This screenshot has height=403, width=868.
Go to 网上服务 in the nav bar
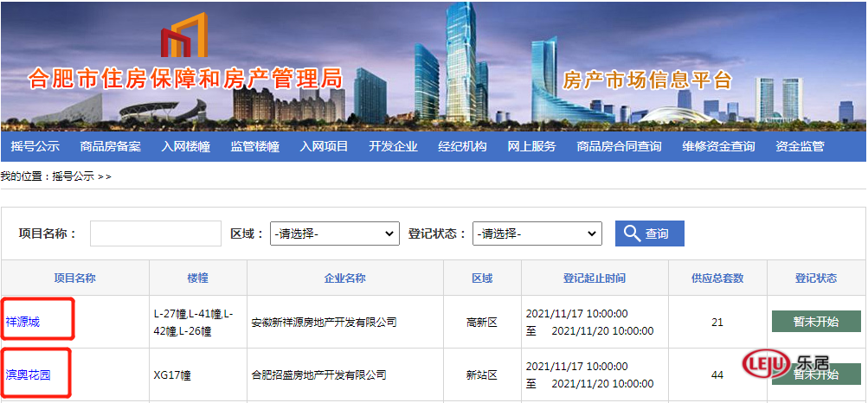tap(531, 146)
